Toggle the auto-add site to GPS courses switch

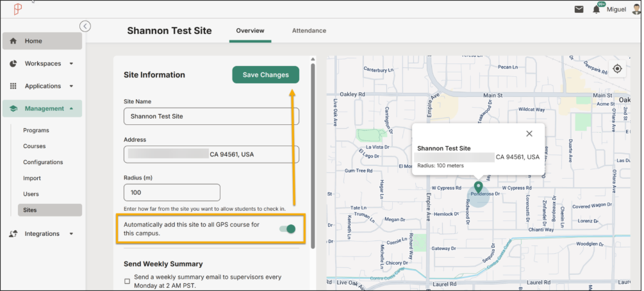(288, 229)
